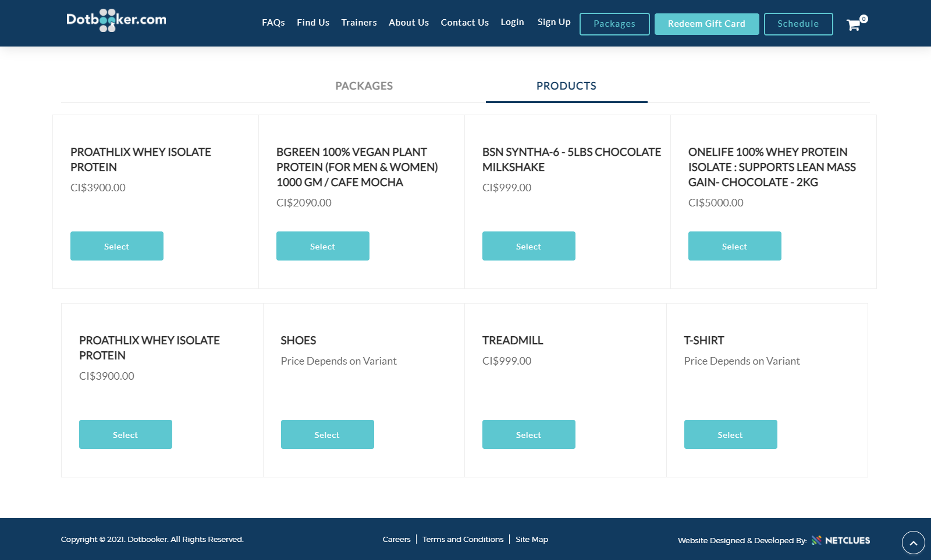This screenshot has height=560, width=931.
Task: Click the CI$999.00 price under BSN Syntha-6
Action: (507, 188)
